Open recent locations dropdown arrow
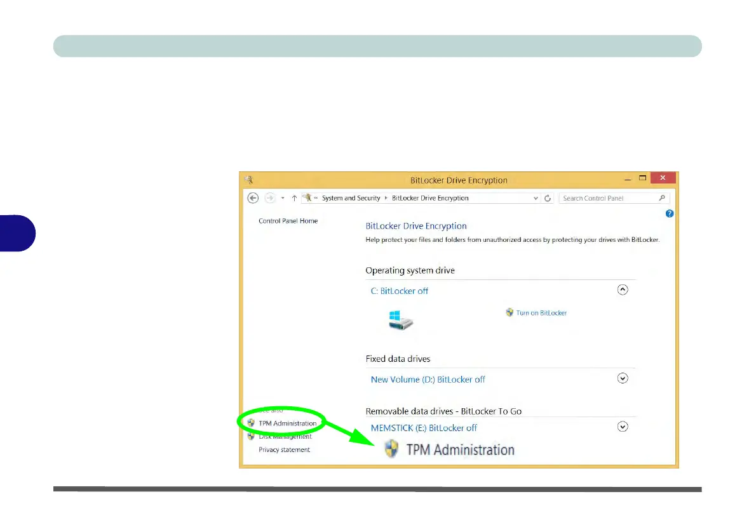 (283, 198)
